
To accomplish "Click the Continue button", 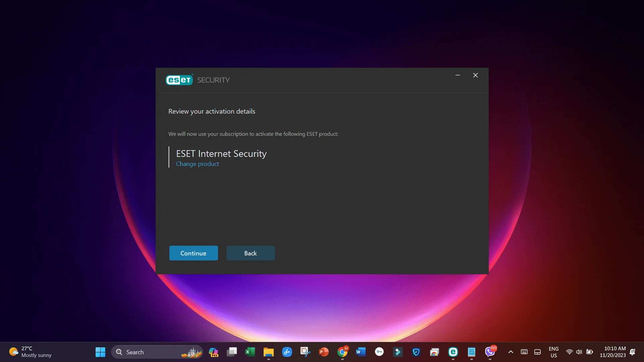I will tap(194, 253).
